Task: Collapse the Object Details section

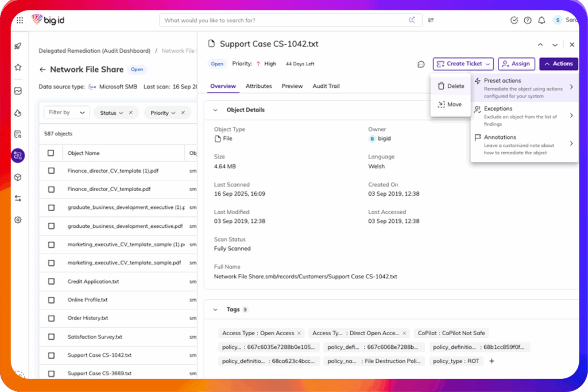Action: pos(216,110)
